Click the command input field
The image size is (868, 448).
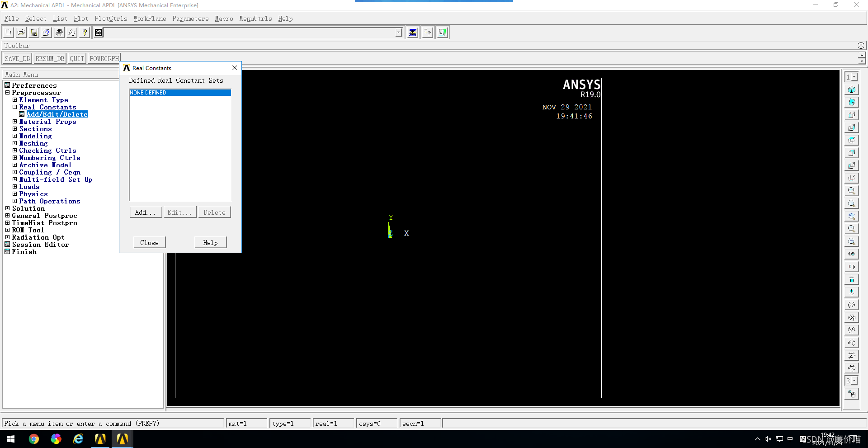(x=250, y=33)
